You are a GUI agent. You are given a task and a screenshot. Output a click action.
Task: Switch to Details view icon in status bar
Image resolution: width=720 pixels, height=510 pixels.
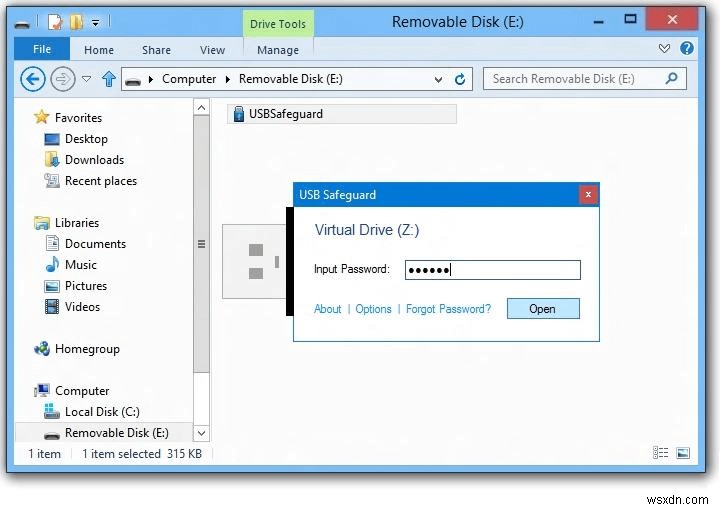click(x=660, y=453)
